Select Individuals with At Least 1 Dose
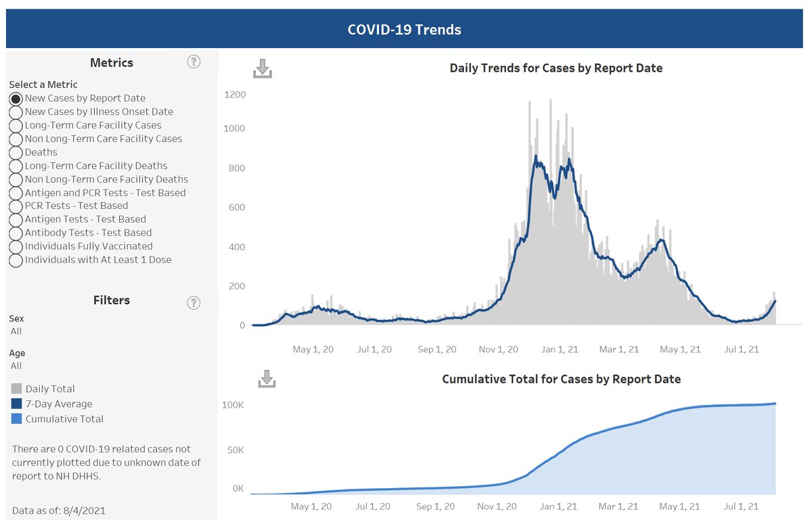 point(16,260)
